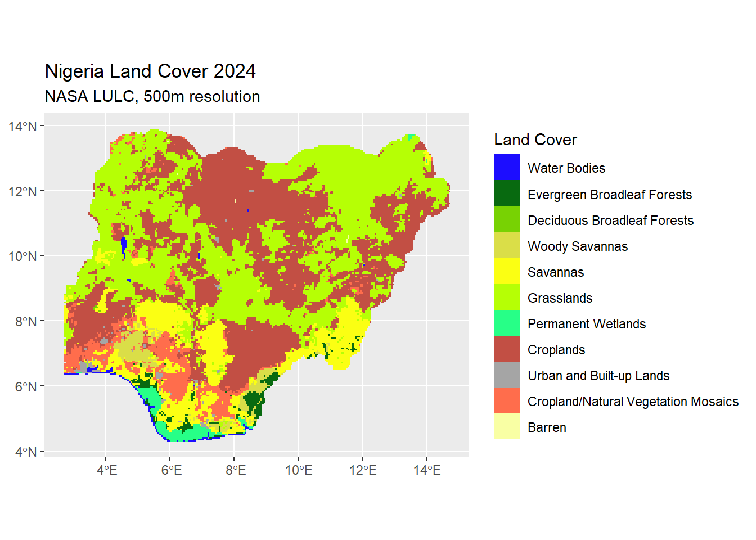This screenshot has width=756, height=540.
Task: Click the Deciduous Broadleaf Forests color swatch
Action: point(506,219)
